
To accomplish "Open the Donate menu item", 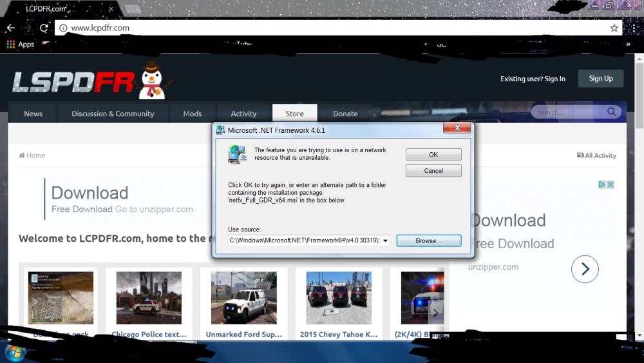I will [x=345, y=113].
